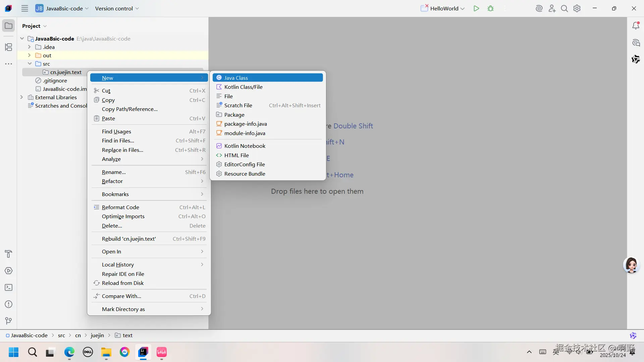Image resolution: width=644 pixels, height=362 pixels.
Task: Open Microsoft Edge from the taskbar
Action: (69, 352)
